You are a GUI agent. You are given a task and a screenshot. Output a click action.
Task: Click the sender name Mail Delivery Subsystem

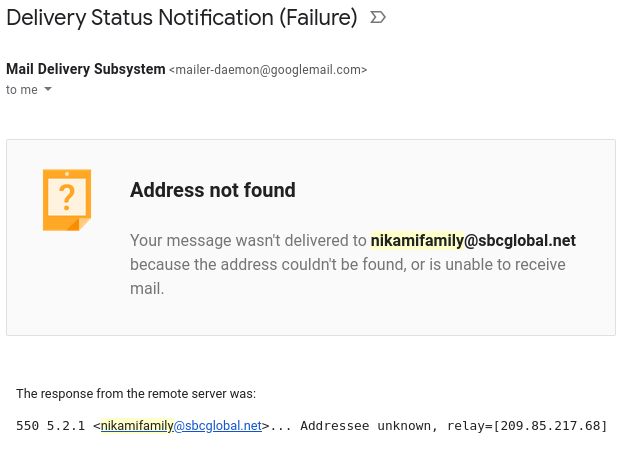pyautogui.click(x=86, y=70)
